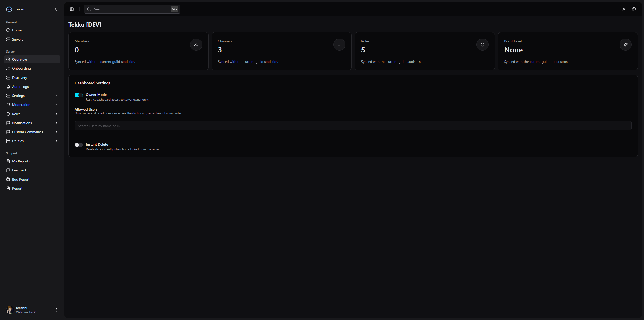Open the Feedback page
644x320 pixels.
(19, 170)
